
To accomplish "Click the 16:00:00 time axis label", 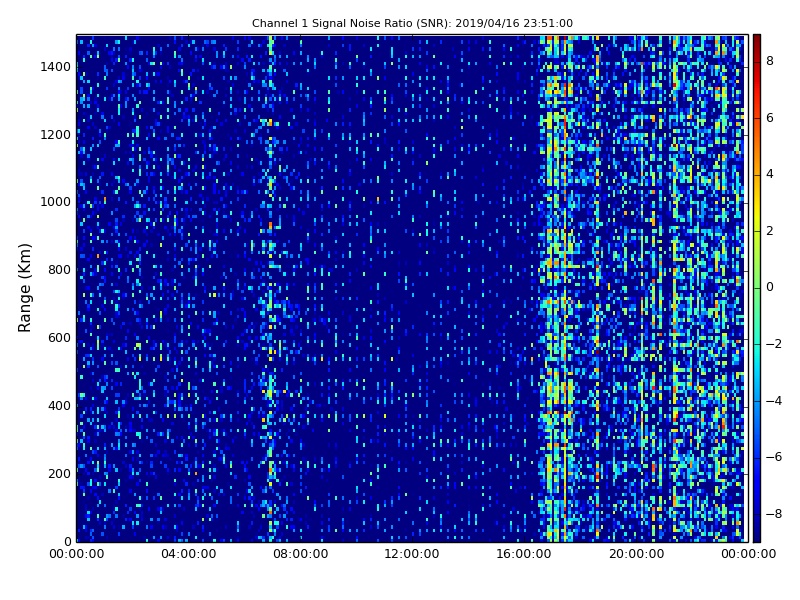I will coord(524,554).
